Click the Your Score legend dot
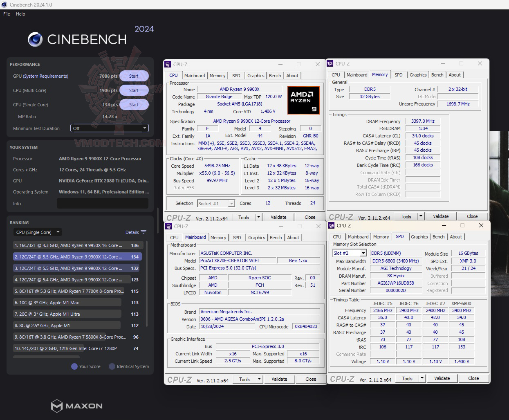Image resolution: width=509 pixels, height=420 pixels. [74, 366]
